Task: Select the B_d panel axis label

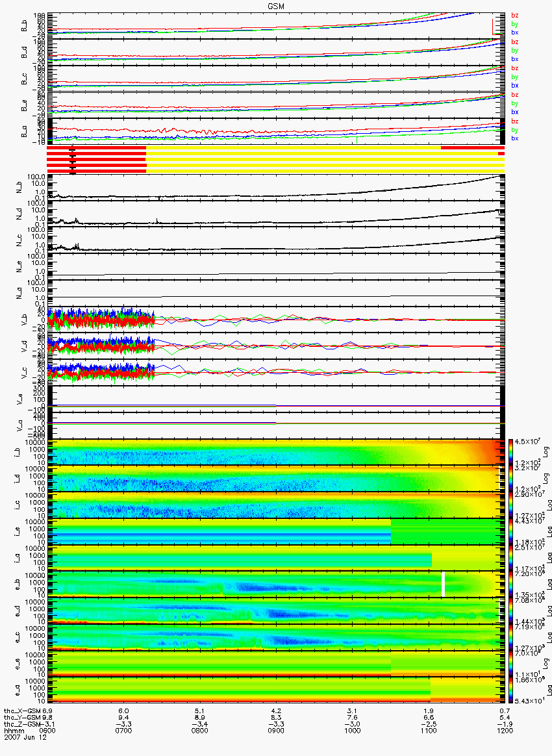Action: [24, 53]
